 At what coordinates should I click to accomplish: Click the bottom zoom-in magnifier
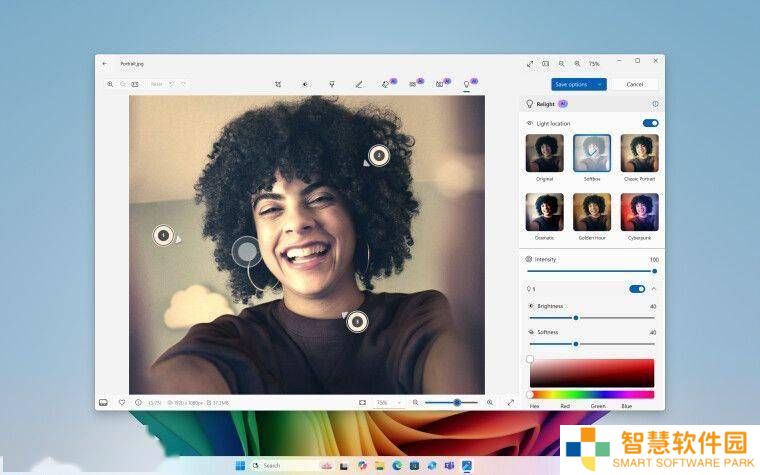coord(490,403)
